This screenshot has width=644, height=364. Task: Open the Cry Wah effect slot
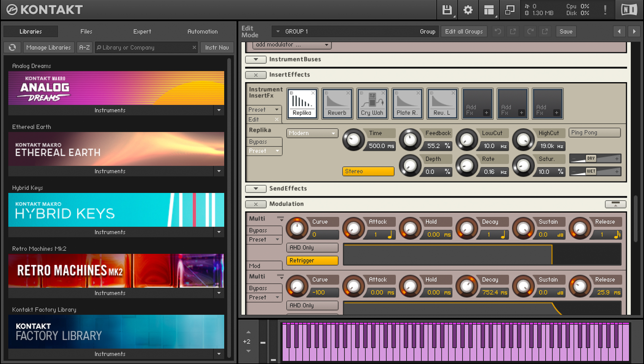pyautogui.click(x=372, y=103)
